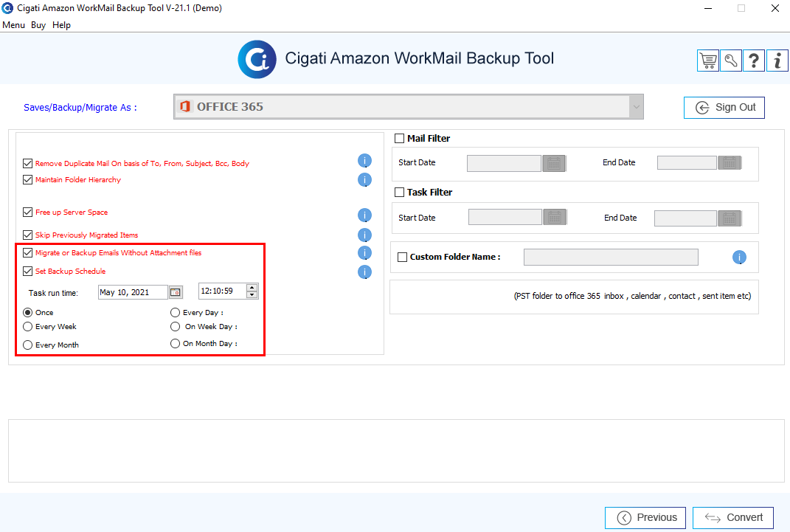Image resolution: width=790 pixels, height=532 pixels.
Task: Toggle Set Backup Schedule checkbox
Action: pyautogui.click(x=28, y=271)
